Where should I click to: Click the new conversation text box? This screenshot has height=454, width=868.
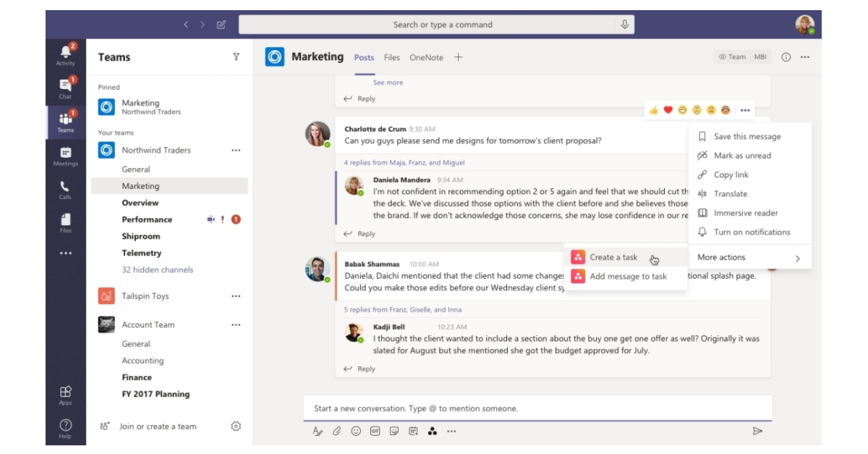click(x=537, y=408)
